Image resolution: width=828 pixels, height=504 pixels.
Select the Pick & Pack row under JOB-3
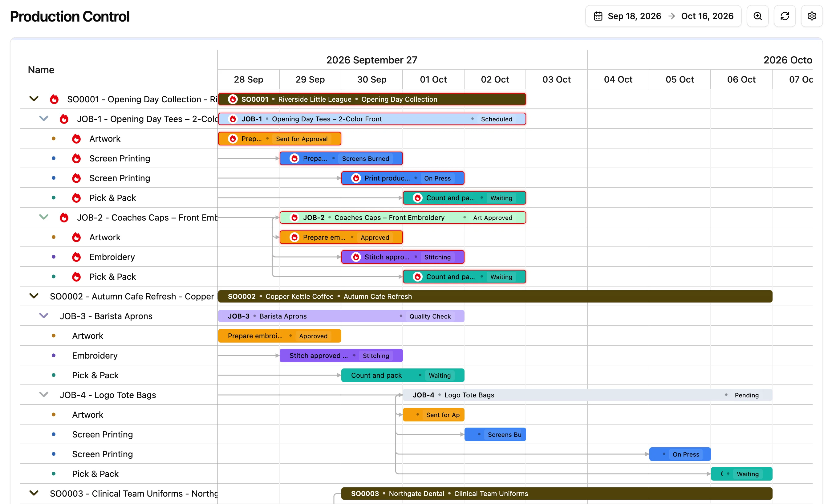pos(119,375)
